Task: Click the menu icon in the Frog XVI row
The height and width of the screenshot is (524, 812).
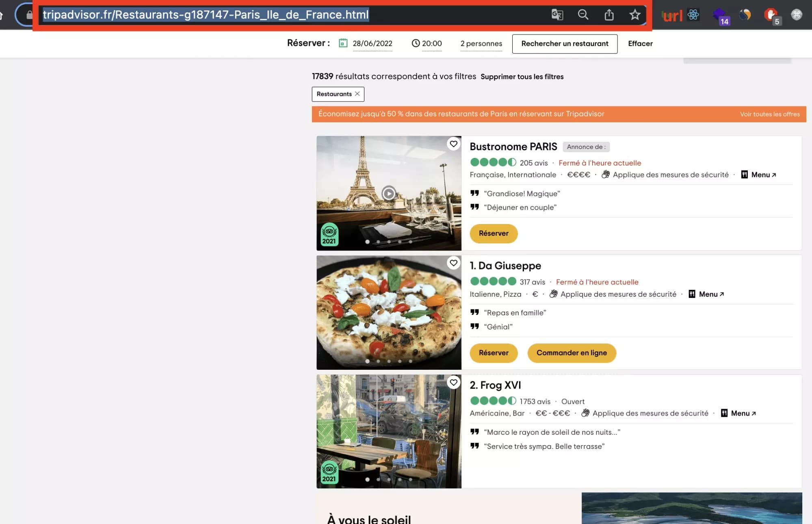Action: (x=724, y=413)
